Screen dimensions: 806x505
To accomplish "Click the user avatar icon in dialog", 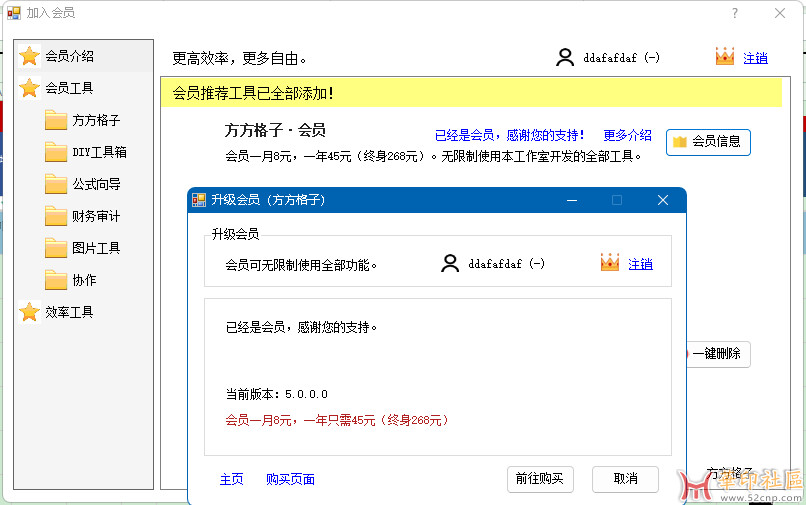I will [450, 264].
